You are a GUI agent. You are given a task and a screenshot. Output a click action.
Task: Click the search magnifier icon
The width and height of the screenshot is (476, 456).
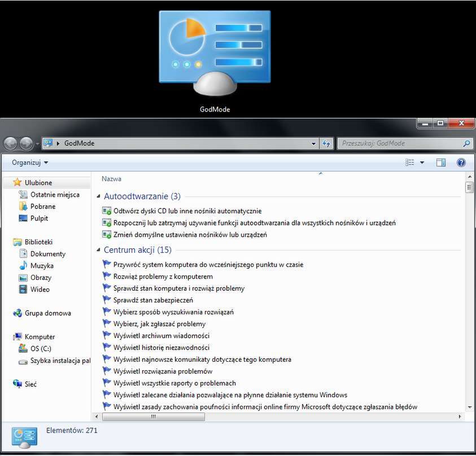[466, 143]
